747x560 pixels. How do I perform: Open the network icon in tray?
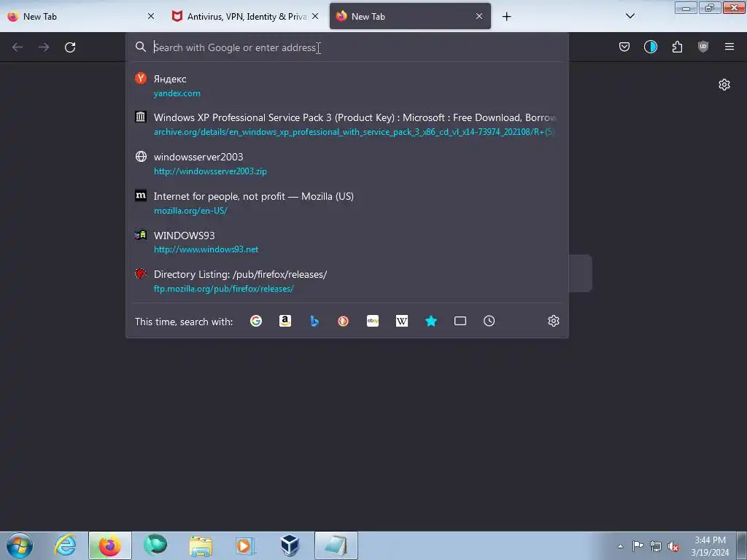click(656, 546)
